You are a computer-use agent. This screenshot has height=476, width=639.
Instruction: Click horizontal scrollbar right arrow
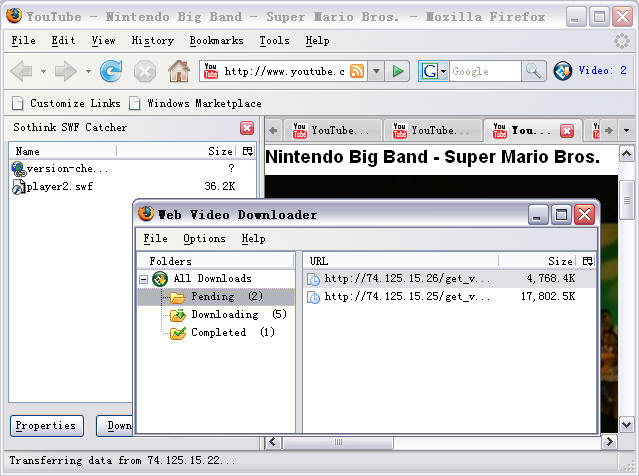click(x=609, y=442)
